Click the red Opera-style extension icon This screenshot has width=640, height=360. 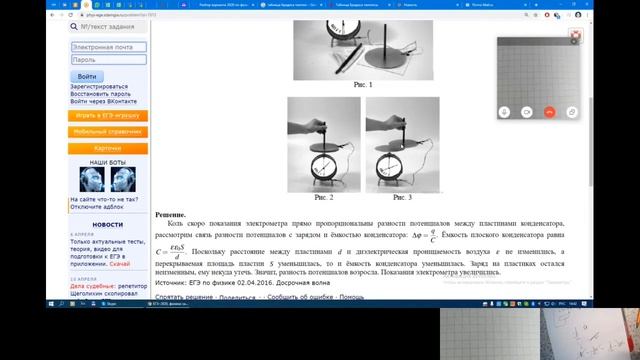(547, 15)
